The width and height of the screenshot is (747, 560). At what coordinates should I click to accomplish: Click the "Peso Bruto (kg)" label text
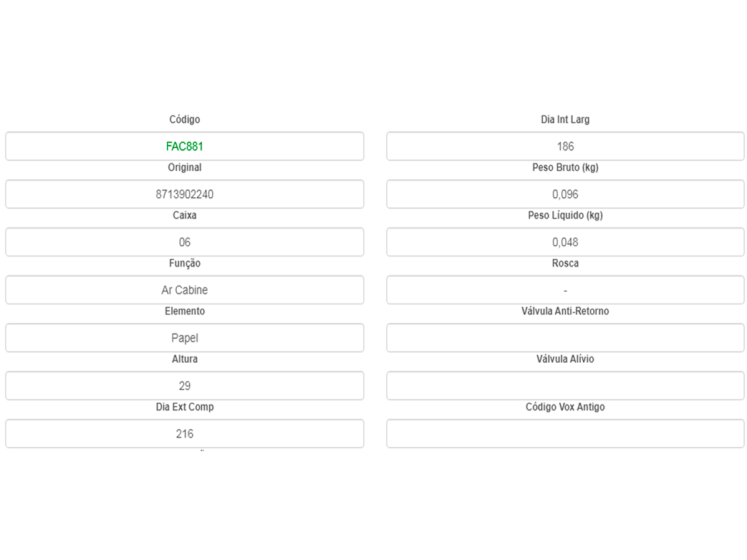point(565,167)
